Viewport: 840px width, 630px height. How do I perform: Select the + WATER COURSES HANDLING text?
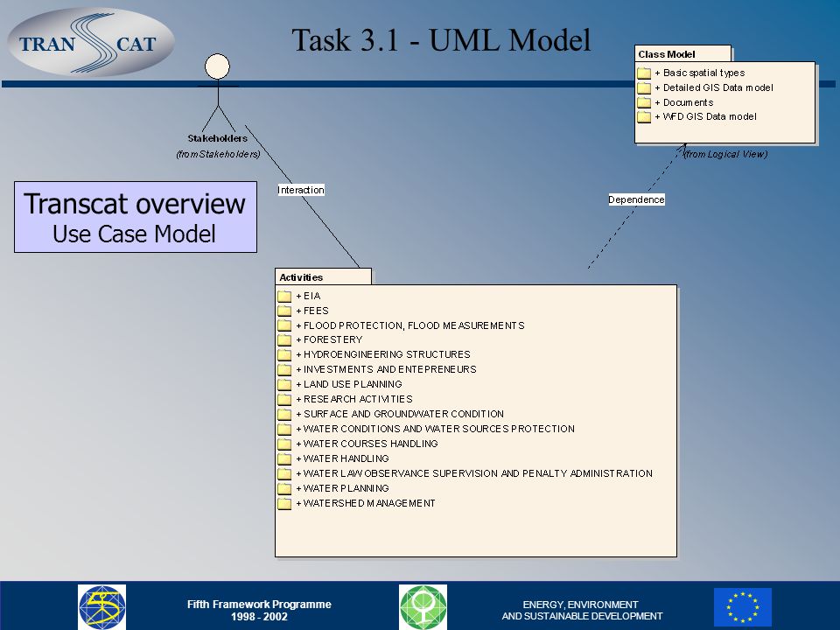(367, 444)
